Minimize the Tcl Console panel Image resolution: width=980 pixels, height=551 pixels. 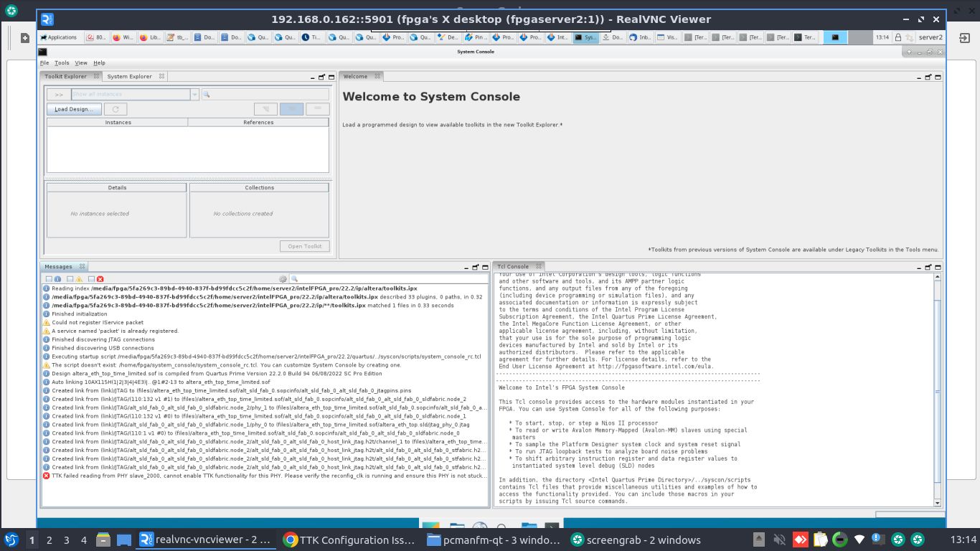tap(918, 267)
